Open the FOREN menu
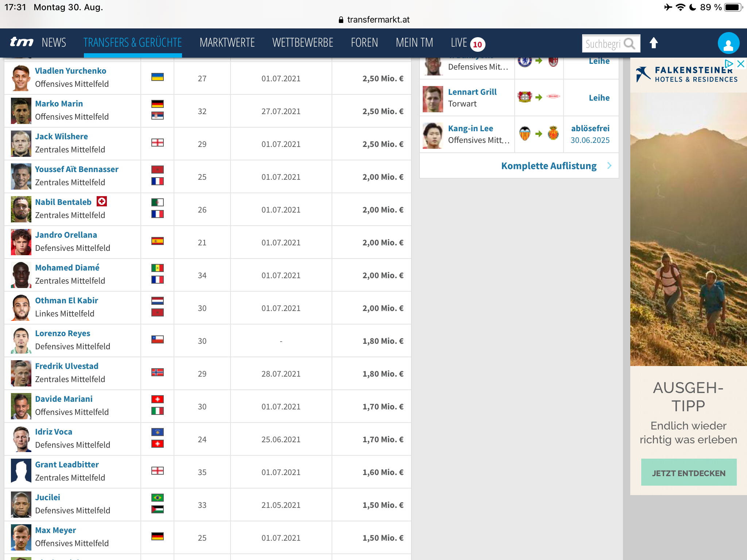 click(x=364, y=43)
